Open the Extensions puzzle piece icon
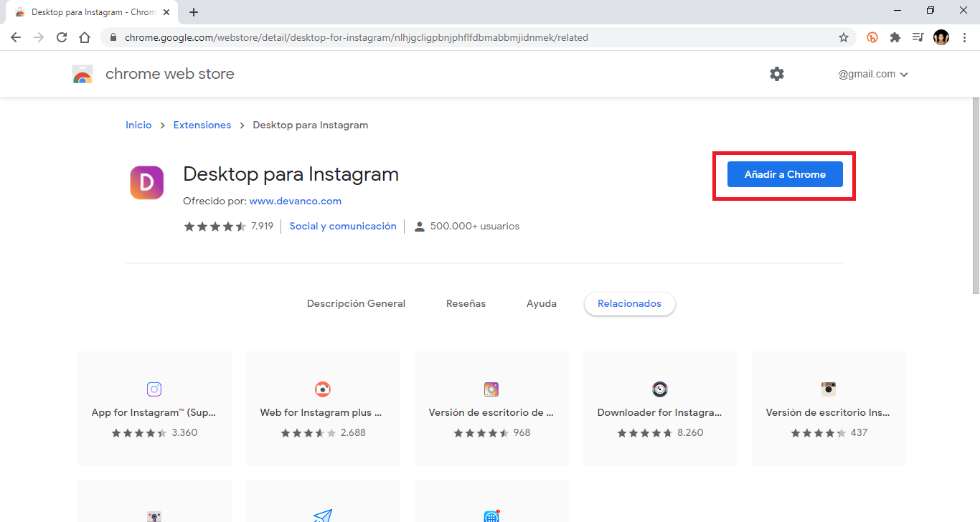The width and height of the screenshot is (980, 522). pyautogui.click(x=895, y=37)
